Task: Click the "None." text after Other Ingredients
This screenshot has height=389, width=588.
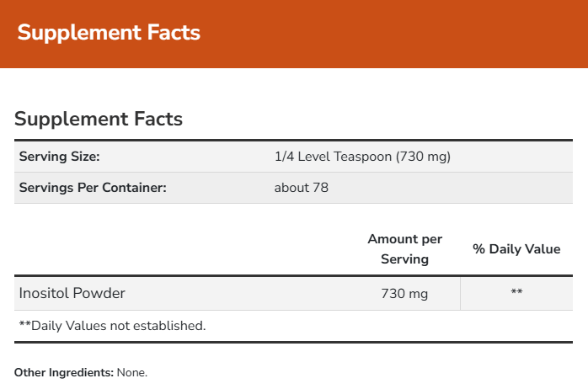Action: (132, 371)
